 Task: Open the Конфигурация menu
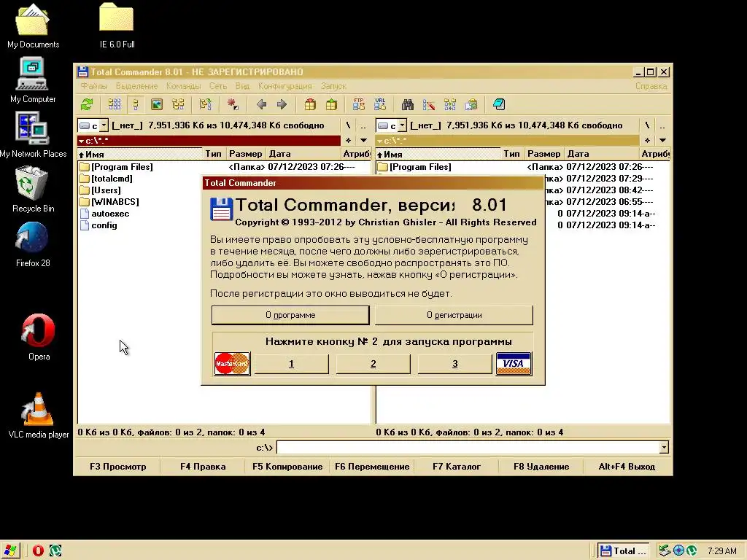pyautogui.click(x=285, y=86)
